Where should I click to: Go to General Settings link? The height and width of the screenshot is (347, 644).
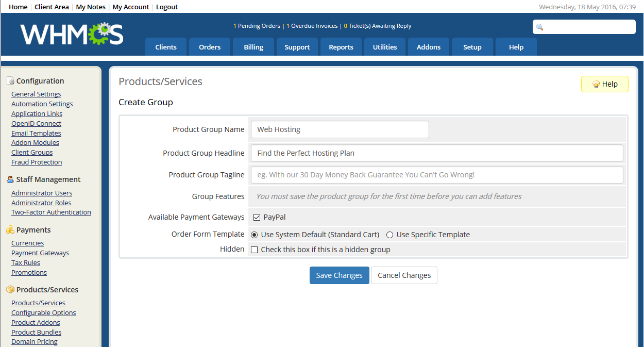[36, 94]
